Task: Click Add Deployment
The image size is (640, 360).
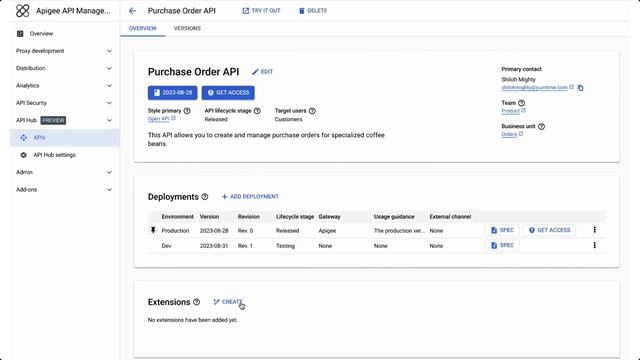Action: (250, 197)
